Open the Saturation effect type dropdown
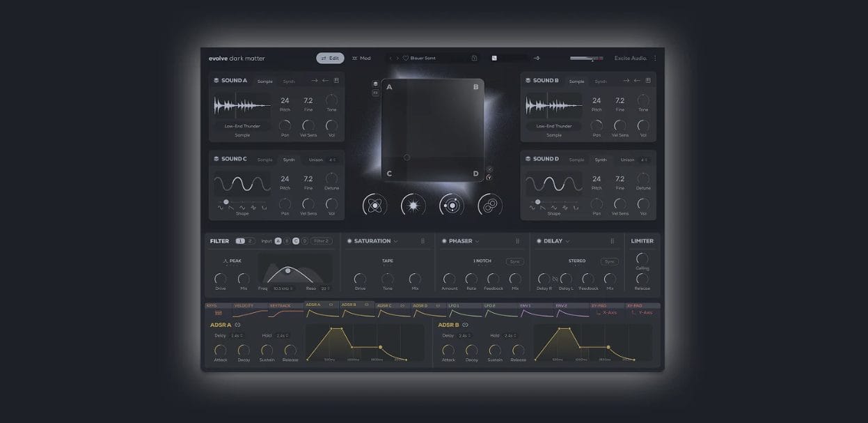 tap(396, 241)
